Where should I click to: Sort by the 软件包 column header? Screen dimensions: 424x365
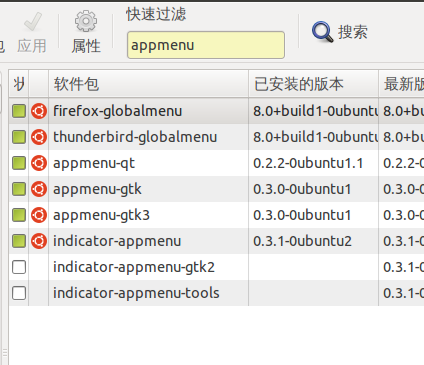click(148, 84)
